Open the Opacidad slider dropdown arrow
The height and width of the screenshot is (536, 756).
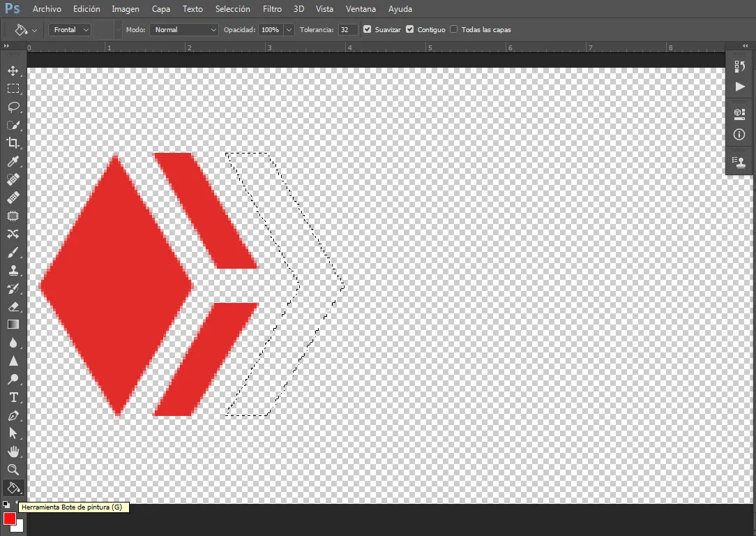[289, 30]
